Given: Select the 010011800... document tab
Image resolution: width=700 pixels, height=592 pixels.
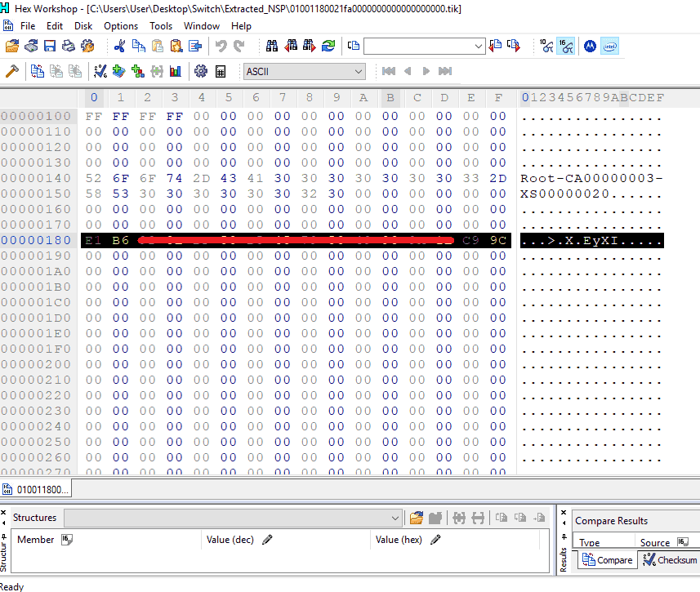Looking at the screenshot, I should point(36,489).
